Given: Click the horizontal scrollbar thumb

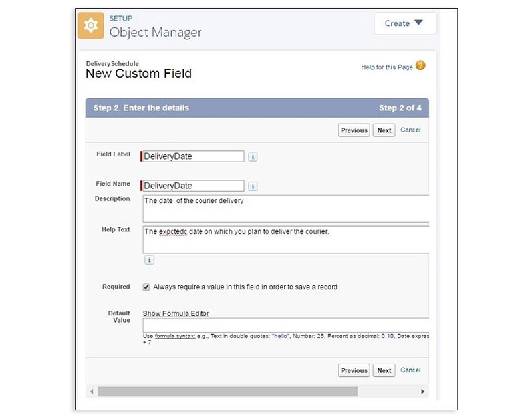Looking at the screenshot, I should 227,392.
